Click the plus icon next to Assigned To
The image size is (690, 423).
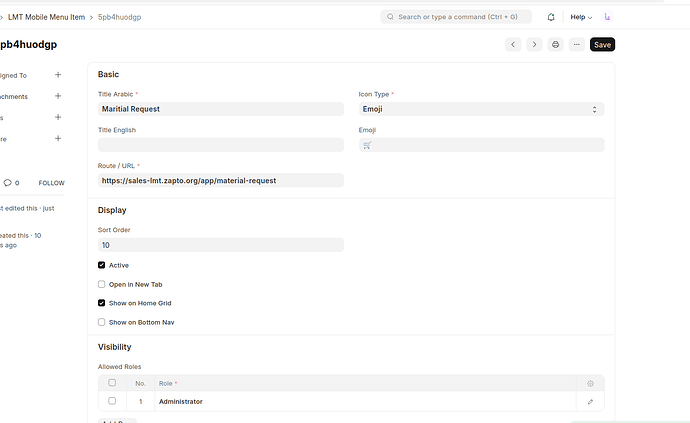58,75
